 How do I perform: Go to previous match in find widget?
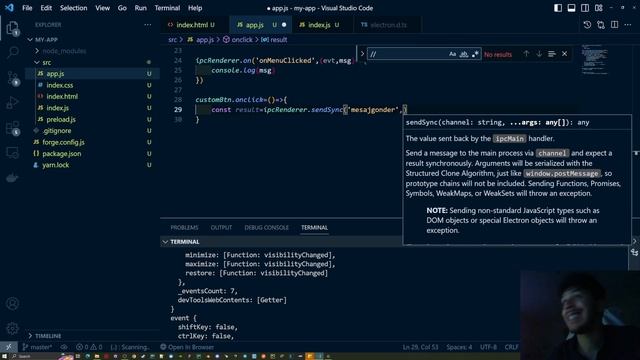click(x=526, y=54)
